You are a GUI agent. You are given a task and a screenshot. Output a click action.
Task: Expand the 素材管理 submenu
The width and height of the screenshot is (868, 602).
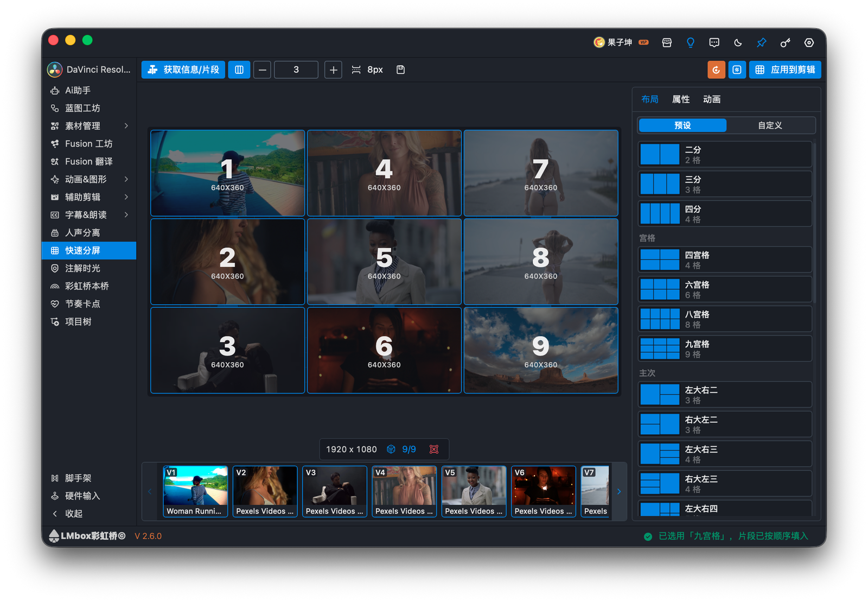click(x=126, y=126)
